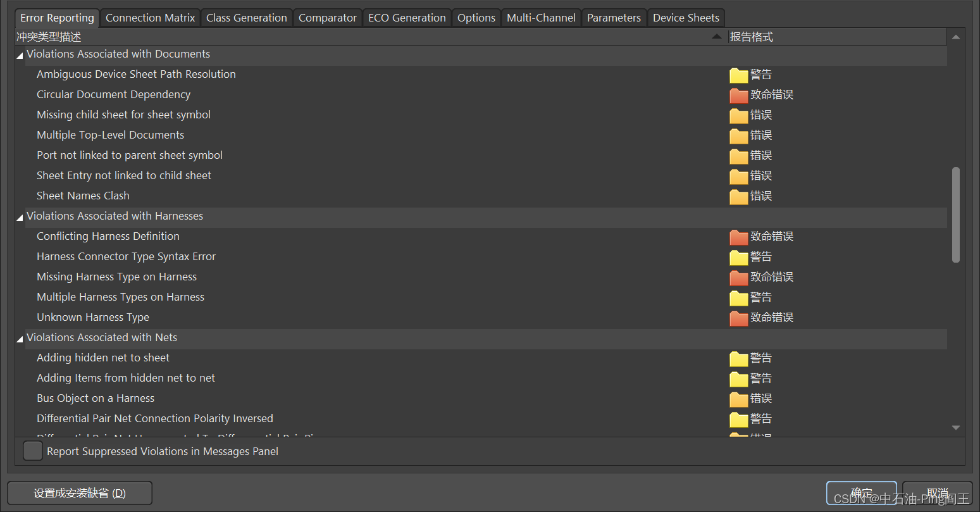The image size is (980, 512).
Task: Select the Multiple Top-Level Documents row
Action: coord(481,135)
